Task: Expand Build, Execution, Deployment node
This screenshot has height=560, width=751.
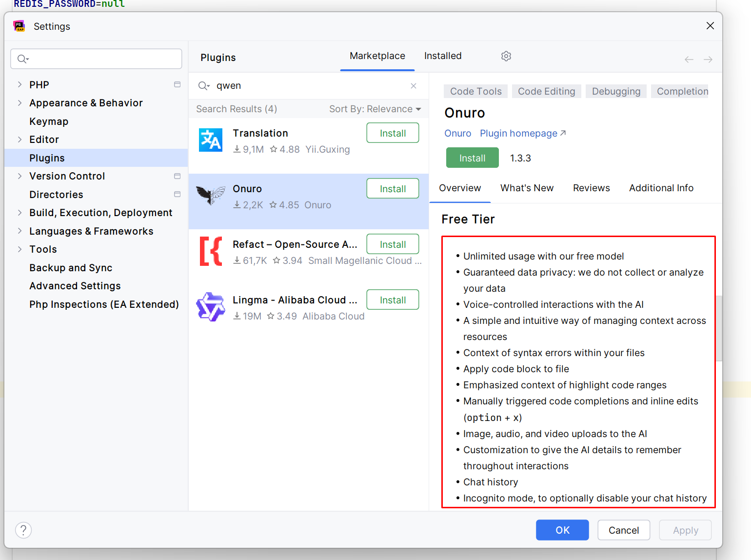Action: 20,213
